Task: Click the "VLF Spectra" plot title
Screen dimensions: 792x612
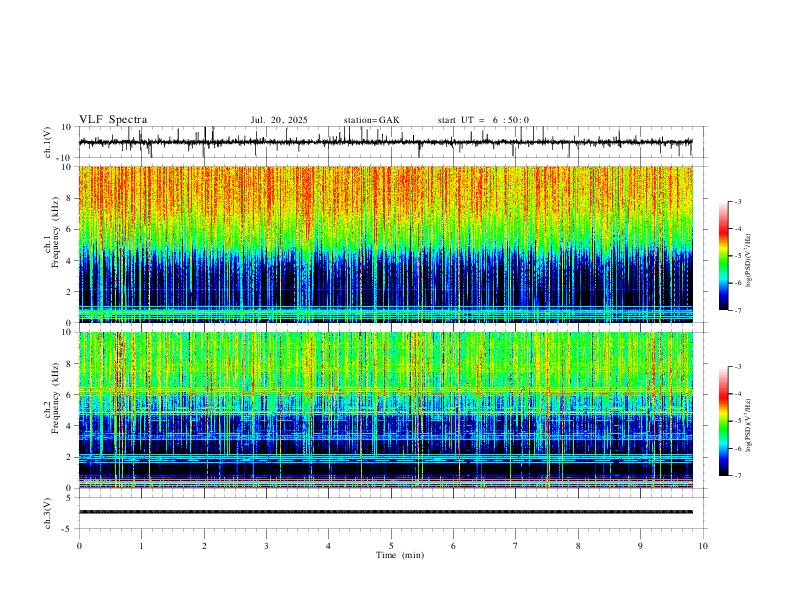Action: tap(113, 120)
